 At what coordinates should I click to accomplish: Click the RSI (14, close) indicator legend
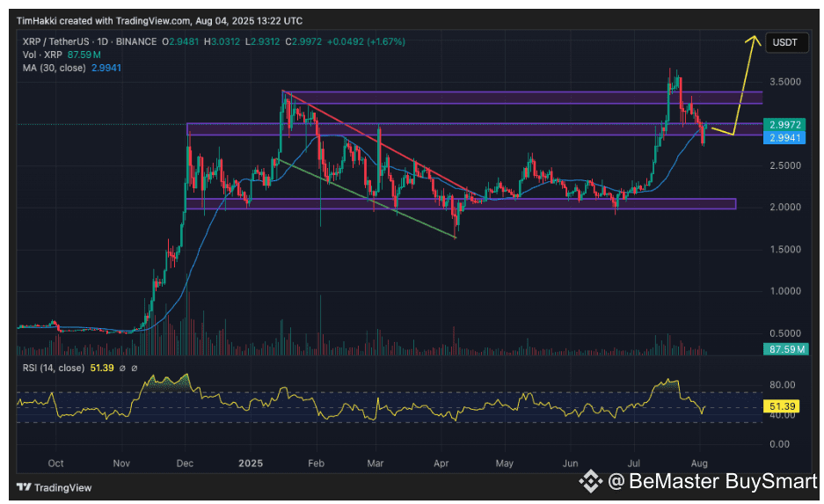[53, 368]
